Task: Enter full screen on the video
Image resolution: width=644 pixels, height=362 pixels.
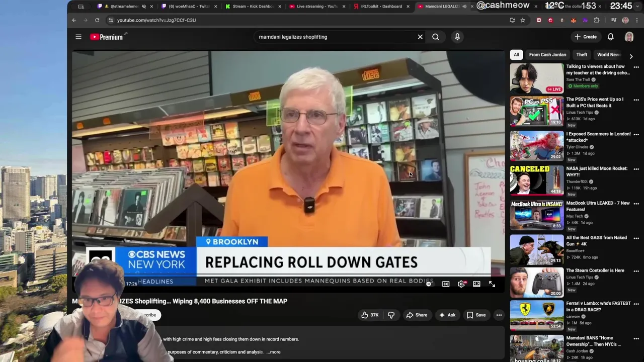Action: point(492,284)
